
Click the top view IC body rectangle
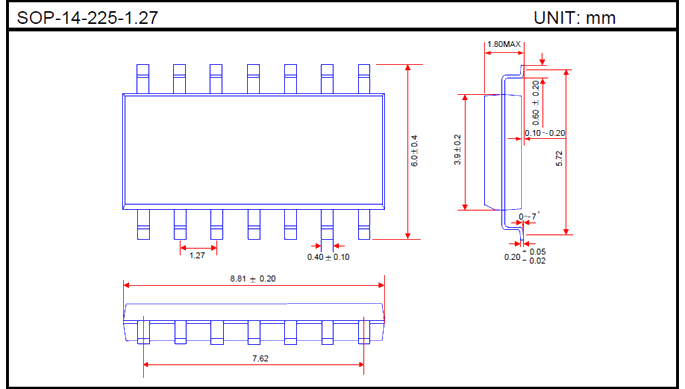[253, 151]
